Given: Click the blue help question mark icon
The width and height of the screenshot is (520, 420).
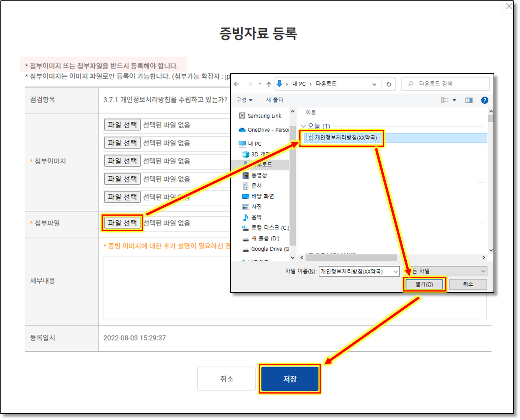Looking at the screenshot, I should tap(485, 100).
